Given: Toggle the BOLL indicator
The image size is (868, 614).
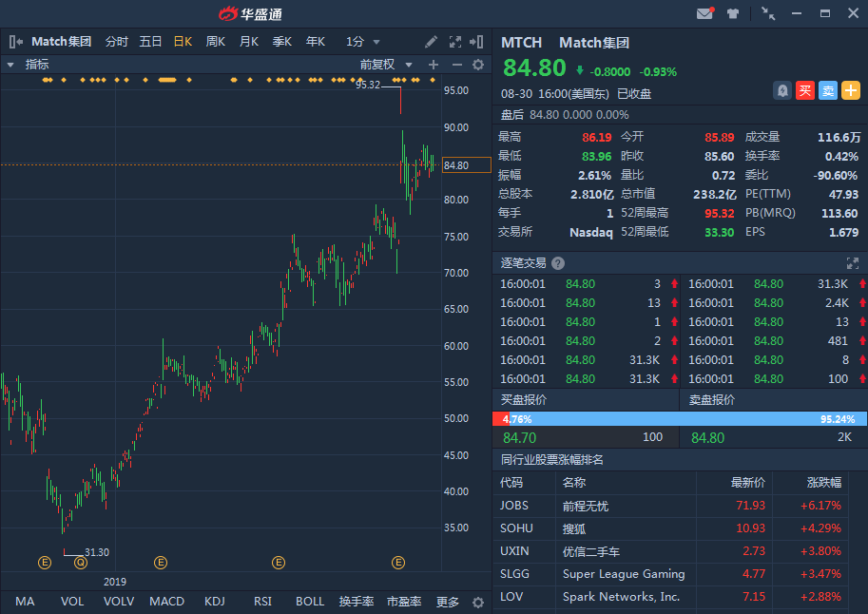Looking at the screenshot, I should pyautogui.click(x=310, y=602).
